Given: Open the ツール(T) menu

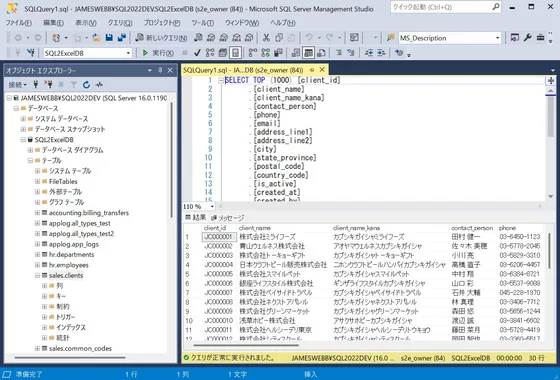Looking at the screenshot, I should coord(202,23).
